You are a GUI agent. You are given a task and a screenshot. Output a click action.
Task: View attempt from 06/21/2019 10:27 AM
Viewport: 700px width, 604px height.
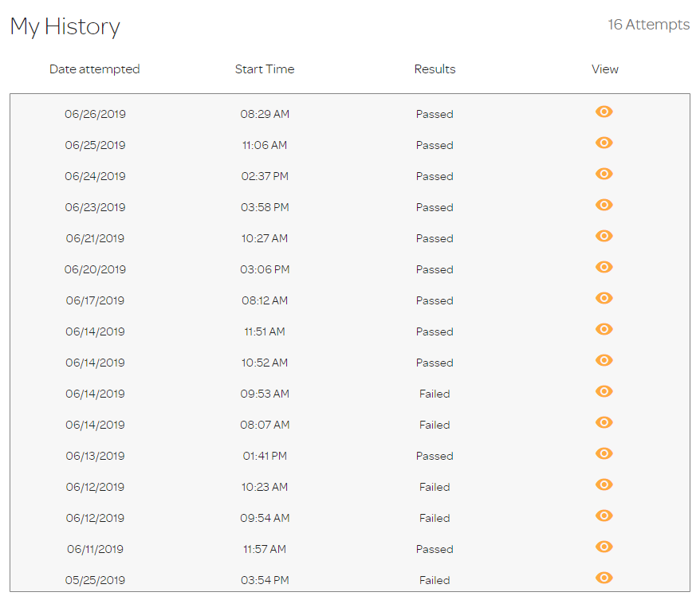click(x=604, y=236)
